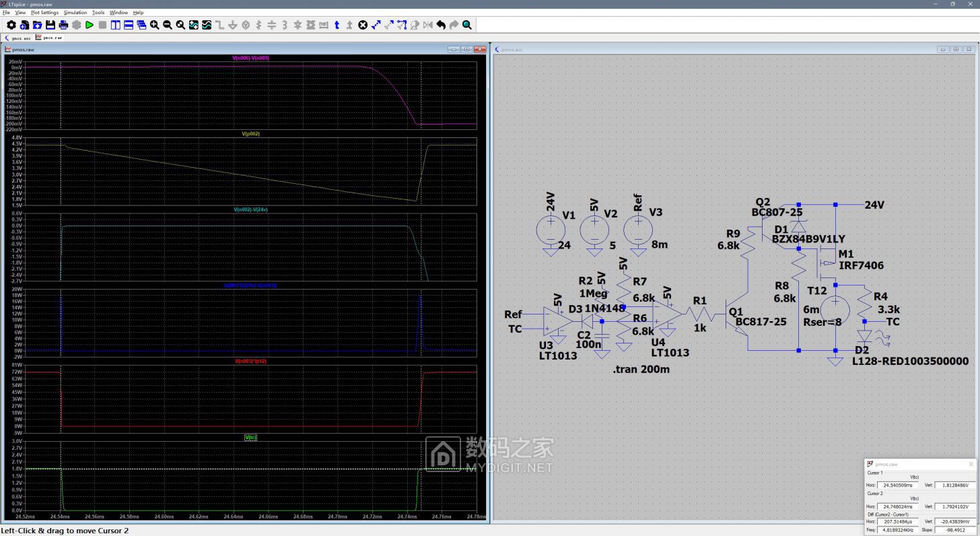Viewport: 980px width, 536px height.
Task: Close the pmos.raw cursor readout window
Action: [971, 464]
